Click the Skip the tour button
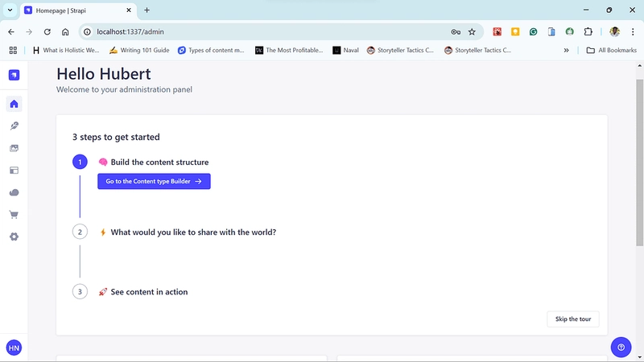This screenshot has width=644, height=362. pyautogui.click(x=573, y=319)
